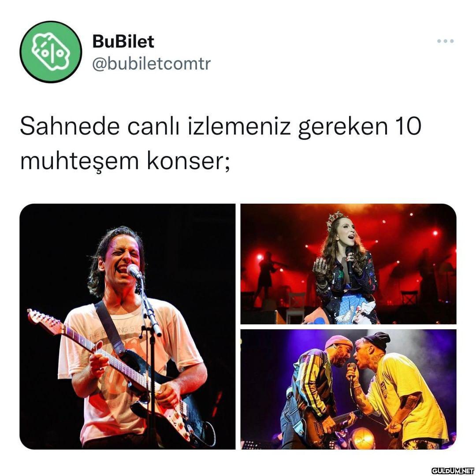This screenshot has width=476, height=476.
Task: Click the word "muhteşem" in the tweet
Action: coord(79,161)
